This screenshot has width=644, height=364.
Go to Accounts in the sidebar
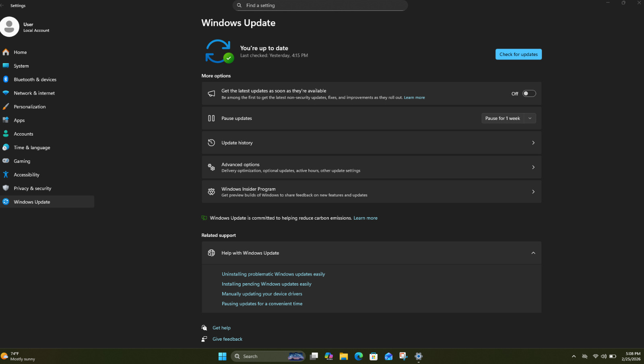point(47,134)
